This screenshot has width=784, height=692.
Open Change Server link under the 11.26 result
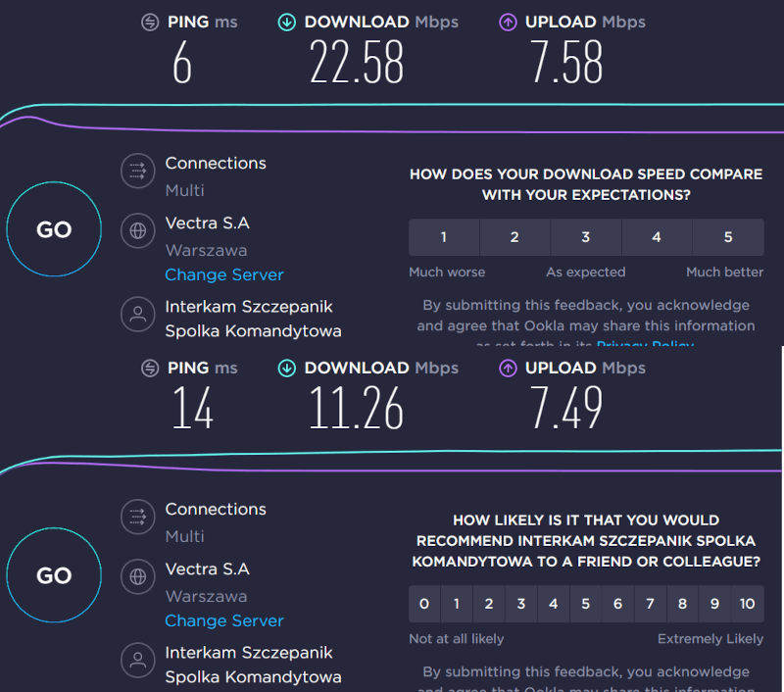(x=223, y=620)
